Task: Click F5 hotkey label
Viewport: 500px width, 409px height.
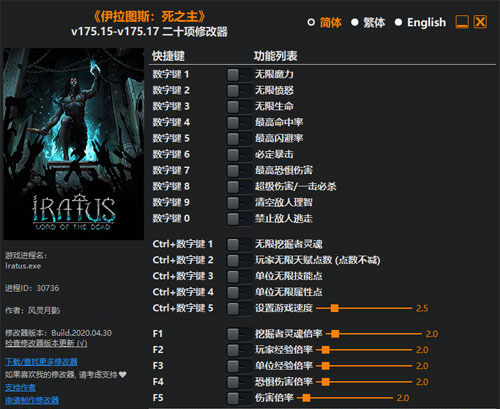Action: click(x=158, y=398)
